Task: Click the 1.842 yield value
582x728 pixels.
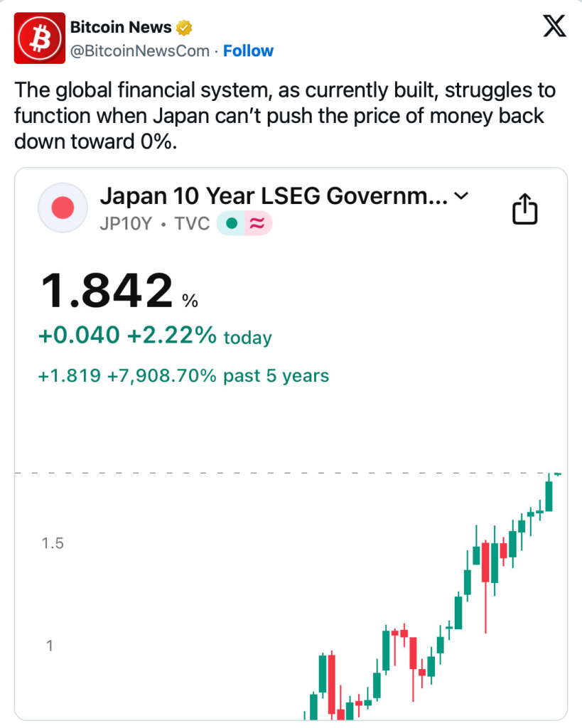Action: (x=107, y=292)
